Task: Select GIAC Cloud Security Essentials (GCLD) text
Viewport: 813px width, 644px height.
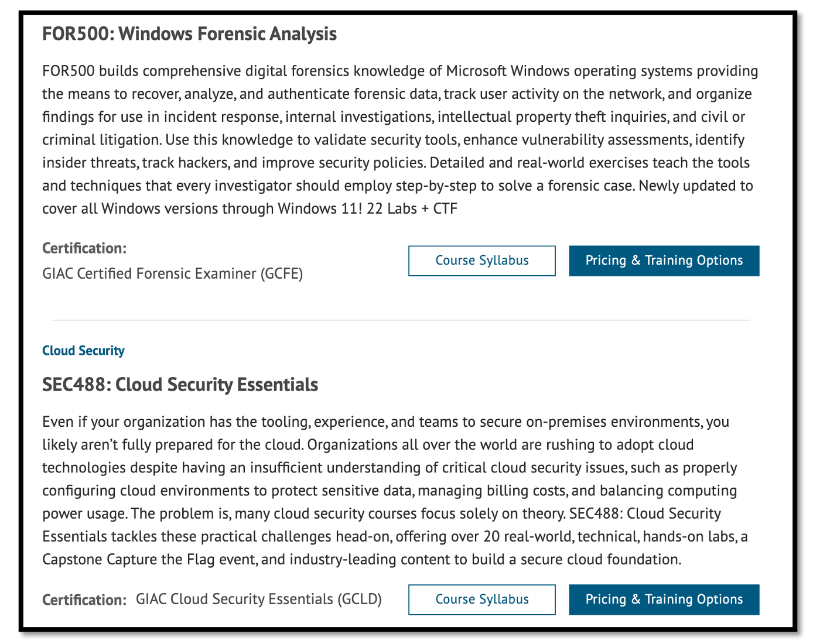Action: 259,600
